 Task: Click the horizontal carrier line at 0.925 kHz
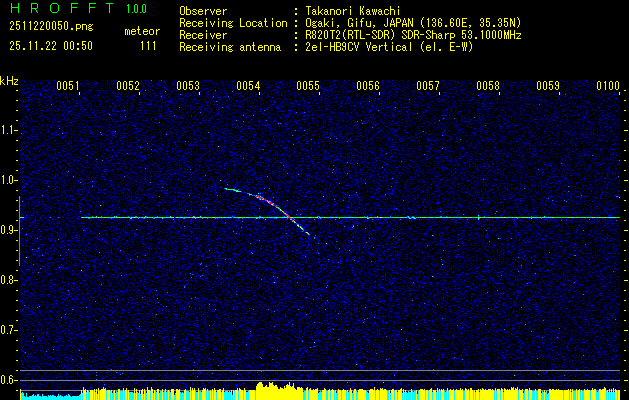pos(350,217)
